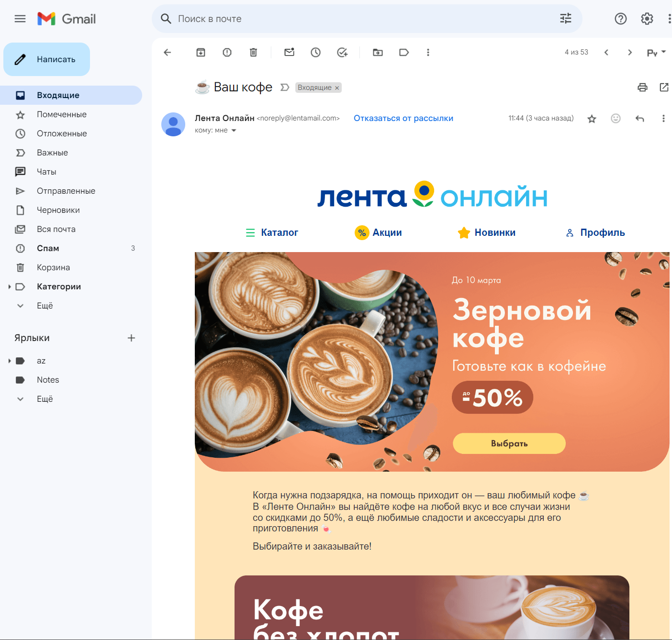
Task: Open Важные folder
Action: point(71,153)
